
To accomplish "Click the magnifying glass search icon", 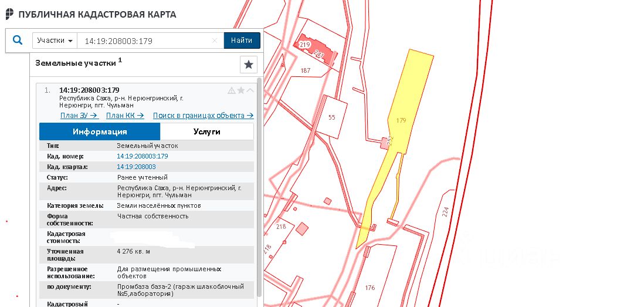I will point(18,41).
